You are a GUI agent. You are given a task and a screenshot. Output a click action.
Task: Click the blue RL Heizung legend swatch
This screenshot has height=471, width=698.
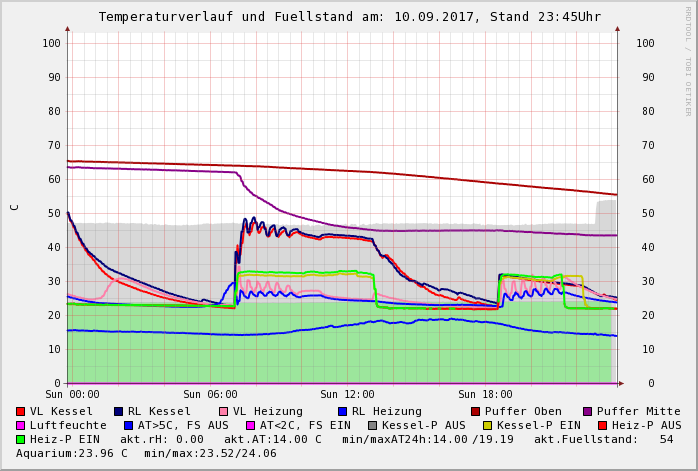tap(342, 411)
